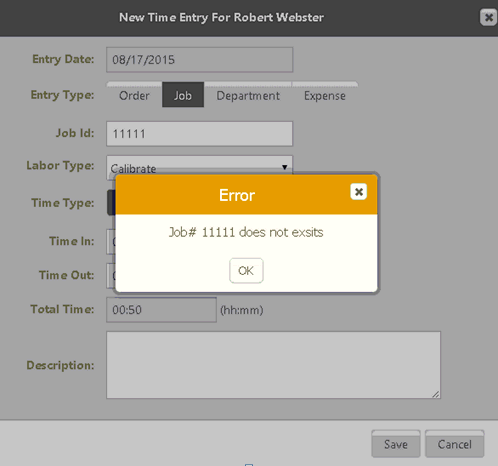
Task: Close the New Time Entry dialog
Action: pos(488,17)
